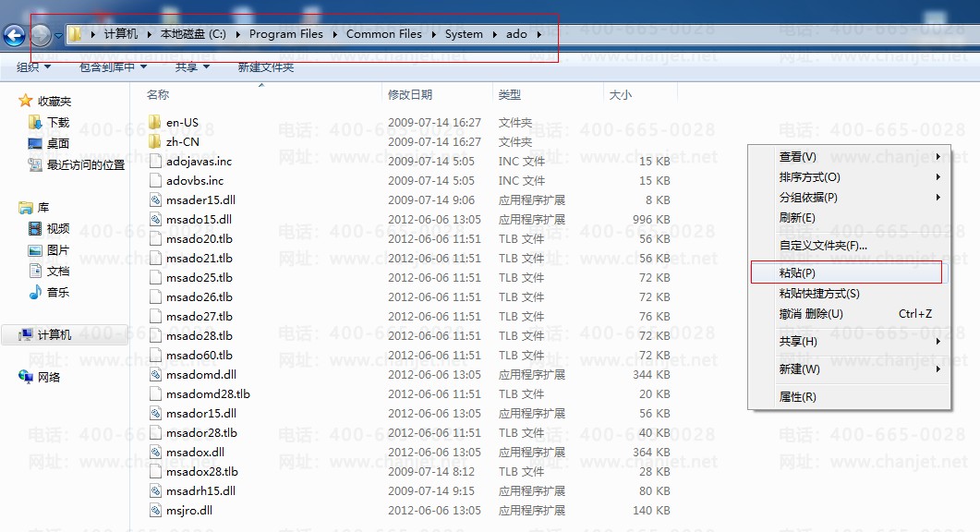Select msado25.tlb file icon
The width and height of the screenshot is (980, 532).
[155, 277]
